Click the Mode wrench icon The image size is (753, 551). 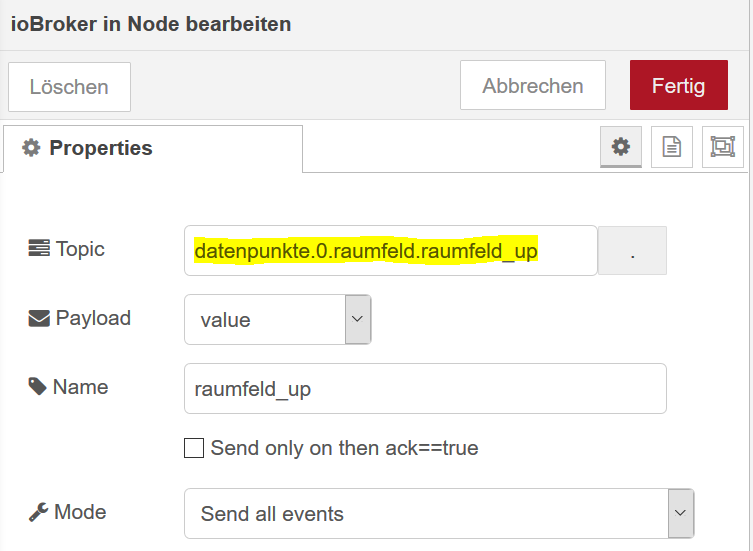38,512
